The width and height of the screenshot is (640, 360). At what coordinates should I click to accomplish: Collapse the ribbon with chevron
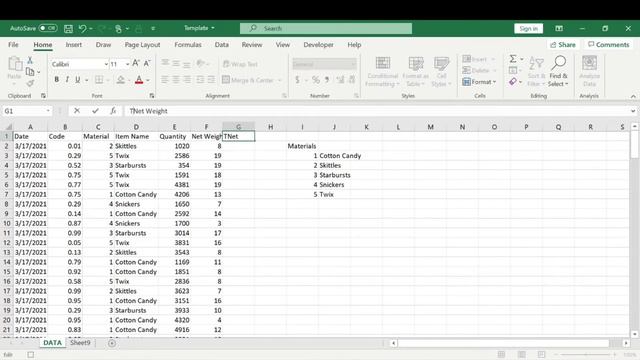(633, 96)
